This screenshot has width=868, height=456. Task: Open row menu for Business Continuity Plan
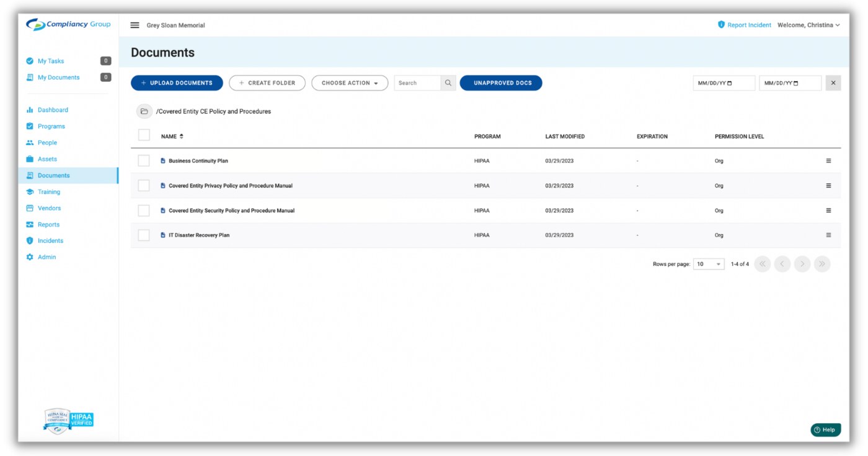pos(828,161)
